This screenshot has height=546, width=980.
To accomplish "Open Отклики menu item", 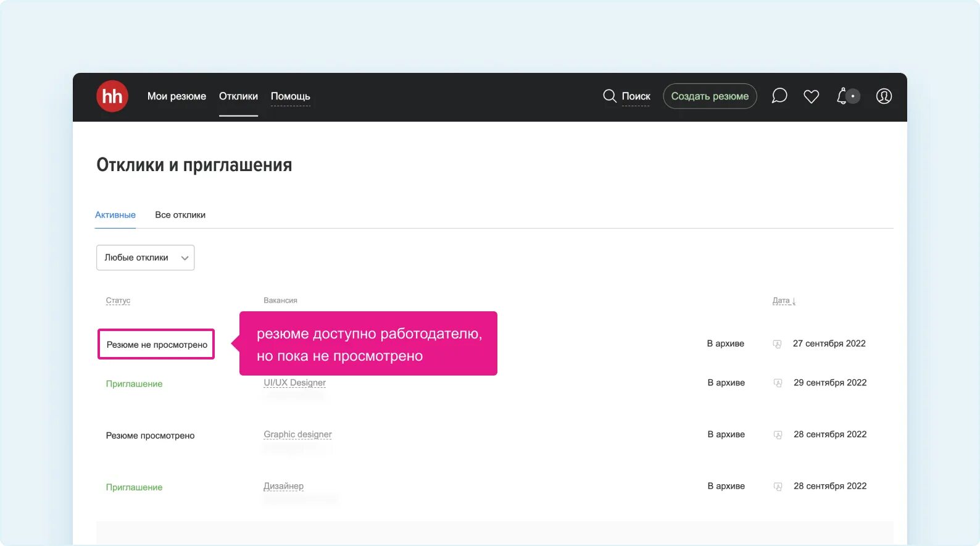I will 238,96.
